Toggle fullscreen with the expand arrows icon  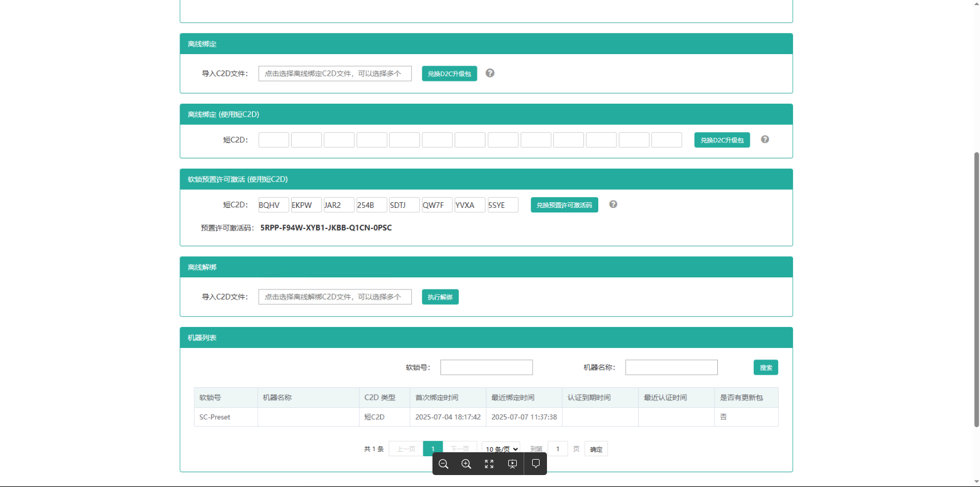[489, 464]
